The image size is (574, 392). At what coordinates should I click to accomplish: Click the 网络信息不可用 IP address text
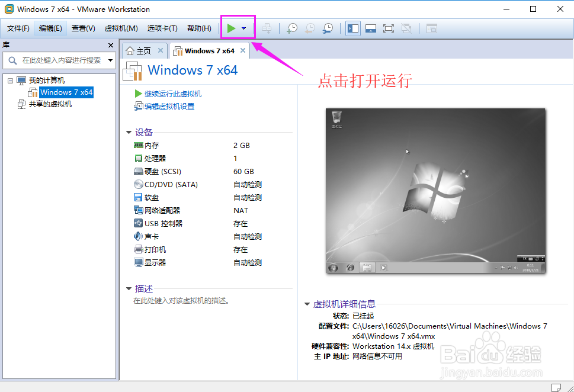click(377, 356)
